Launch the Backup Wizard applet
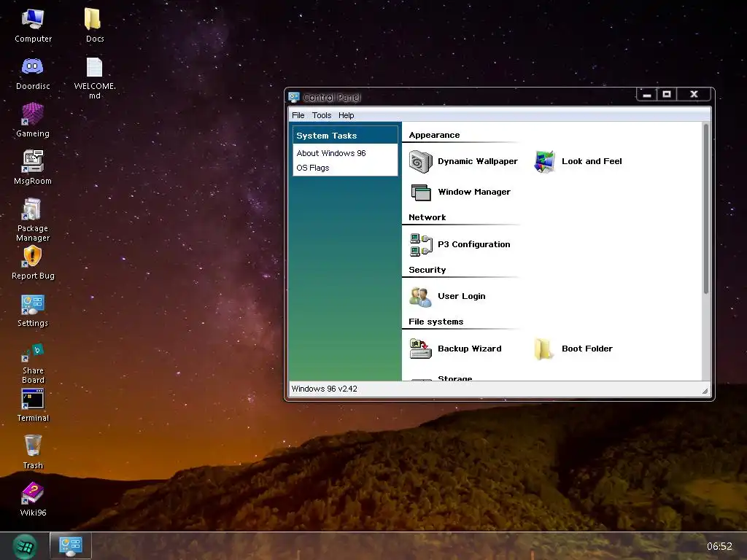 pos(455,349)
